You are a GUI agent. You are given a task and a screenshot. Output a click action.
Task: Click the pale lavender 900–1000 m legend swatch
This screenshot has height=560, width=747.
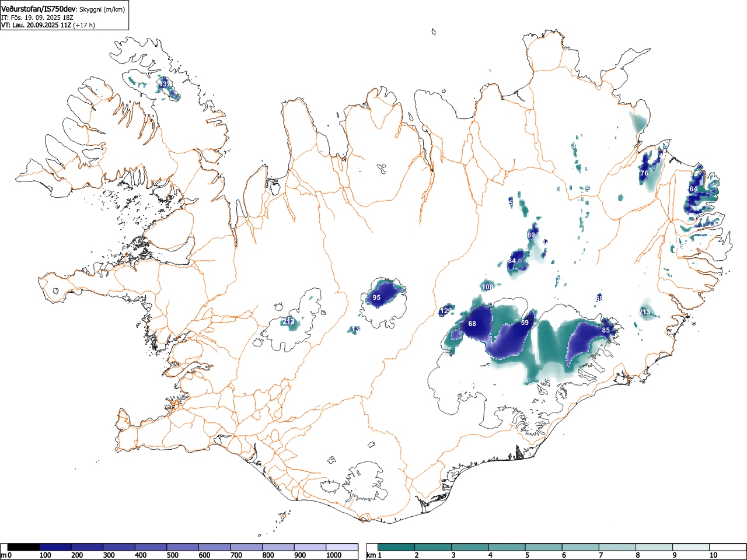point(310,547)
